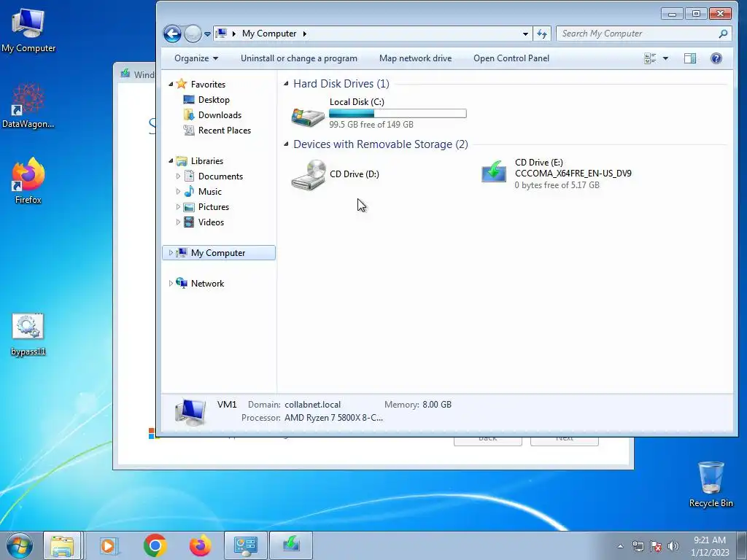This screenshot has height=560, width=747.
Task: Select the Documents library
Action: point(220,176)
